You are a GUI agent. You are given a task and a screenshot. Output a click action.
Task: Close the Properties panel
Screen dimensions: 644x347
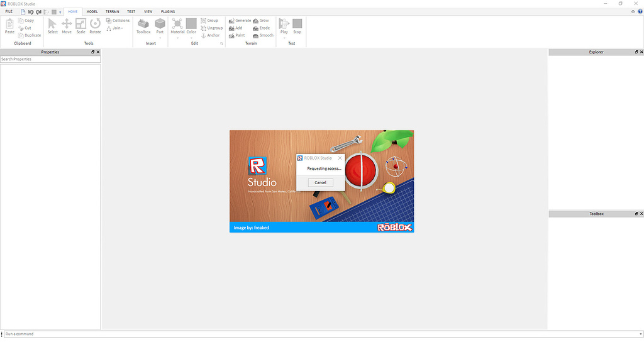click(x=97, y=52)
